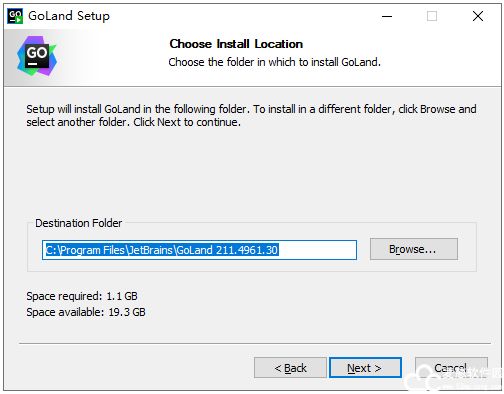
Task: Click the "GoLand Setup" window title text
Action: coord(69,16)
